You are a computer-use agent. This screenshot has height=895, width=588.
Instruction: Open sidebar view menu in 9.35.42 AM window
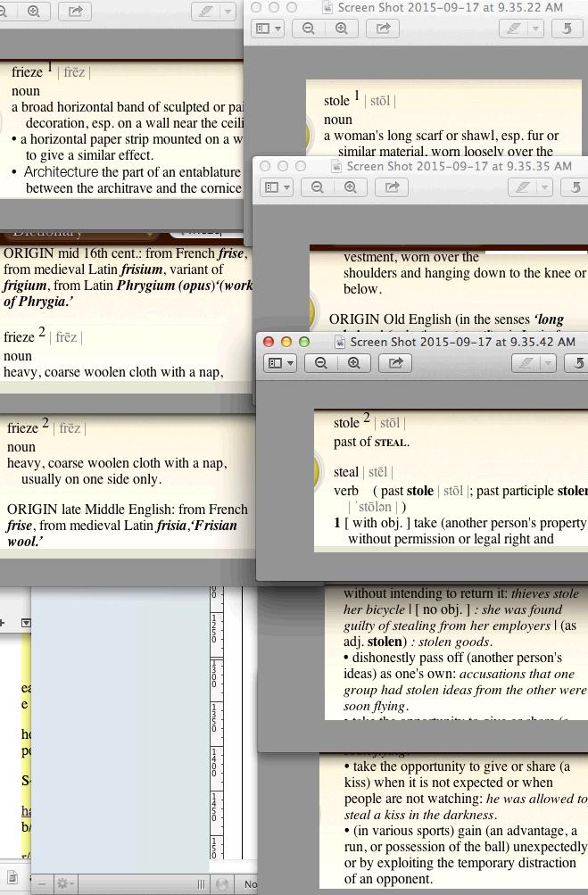pos(280,363)
